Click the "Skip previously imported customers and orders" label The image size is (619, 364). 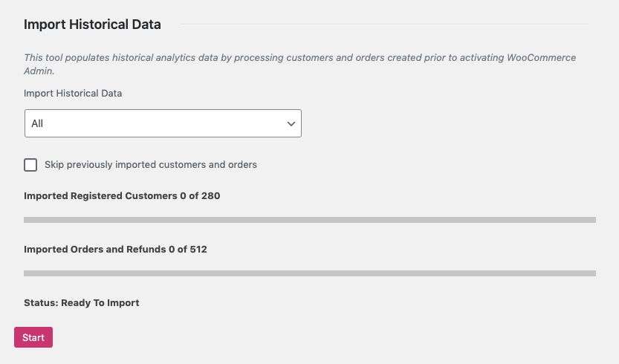tap(151, 165)
